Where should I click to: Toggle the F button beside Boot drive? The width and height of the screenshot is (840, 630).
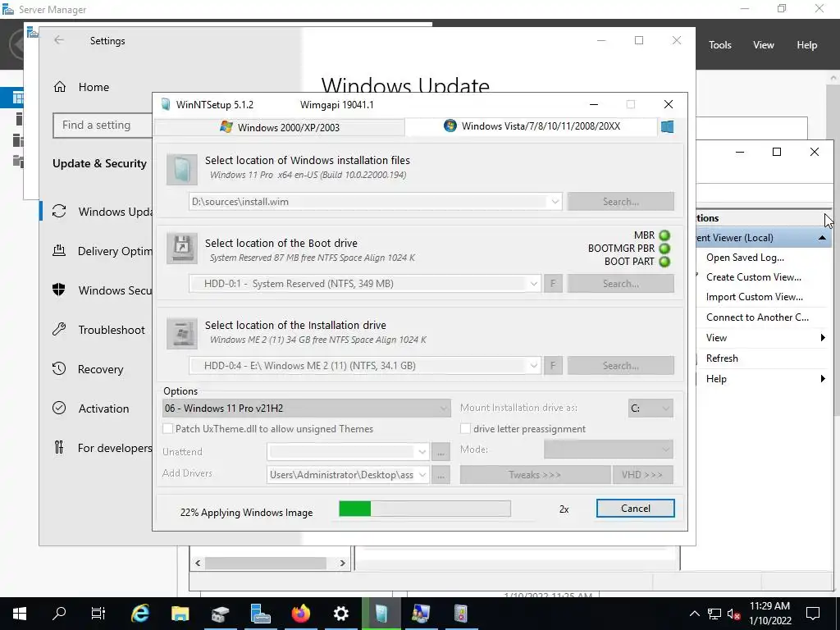coord(553,283)
